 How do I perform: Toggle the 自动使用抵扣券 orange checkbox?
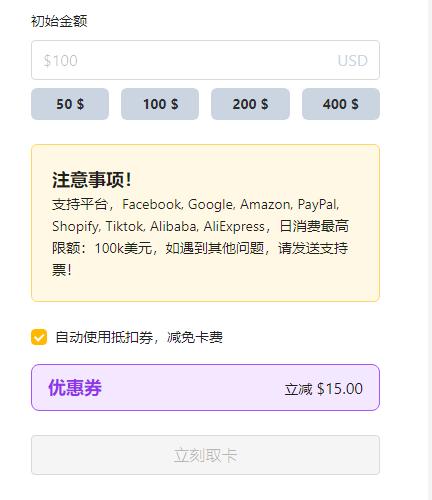coord(39,337)
